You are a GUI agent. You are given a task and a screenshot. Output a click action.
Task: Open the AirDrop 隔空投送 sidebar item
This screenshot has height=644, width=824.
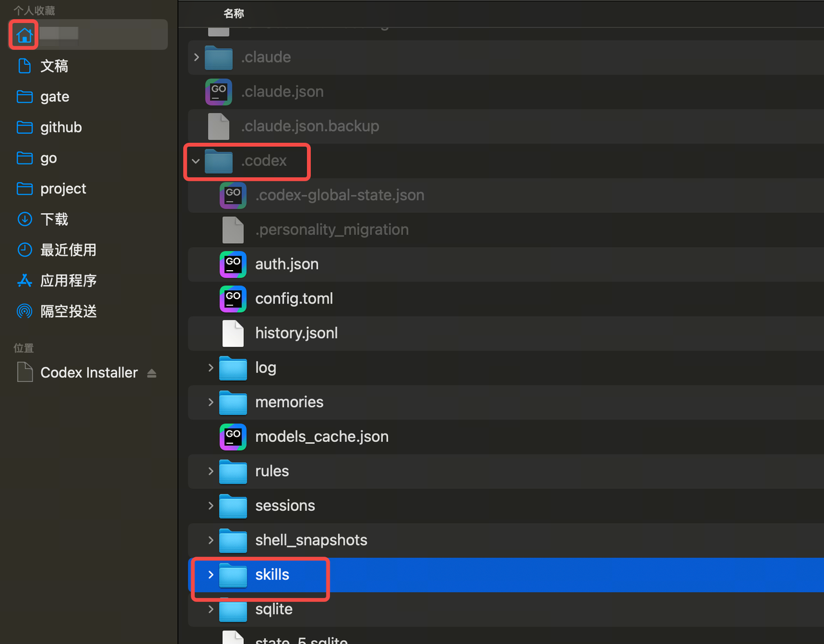(68, 311)
